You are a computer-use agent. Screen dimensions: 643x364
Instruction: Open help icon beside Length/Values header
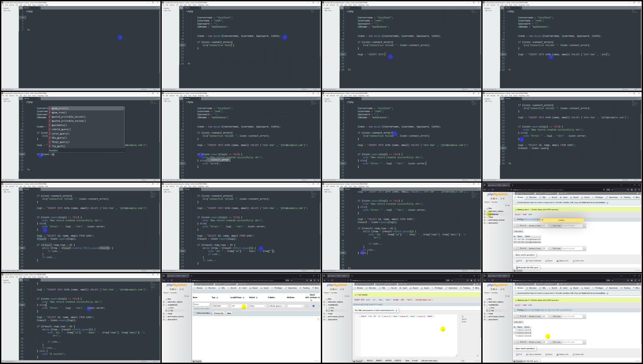(x=243, y=298)
